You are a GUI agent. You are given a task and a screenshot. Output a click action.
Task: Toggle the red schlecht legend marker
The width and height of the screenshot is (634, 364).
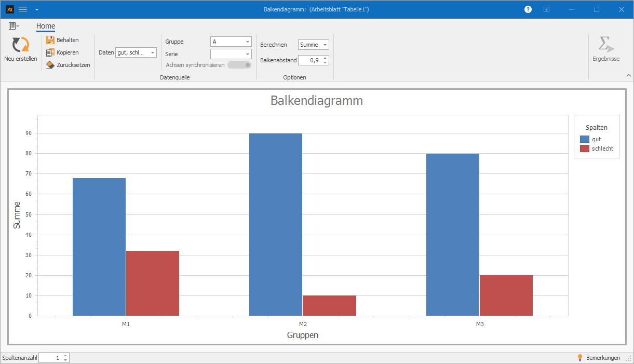coord(585,149)
